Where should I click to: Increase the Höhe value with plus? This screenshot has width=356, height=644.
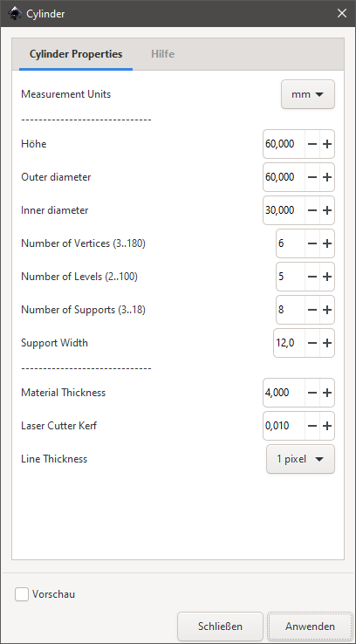(x=327, y=144)
